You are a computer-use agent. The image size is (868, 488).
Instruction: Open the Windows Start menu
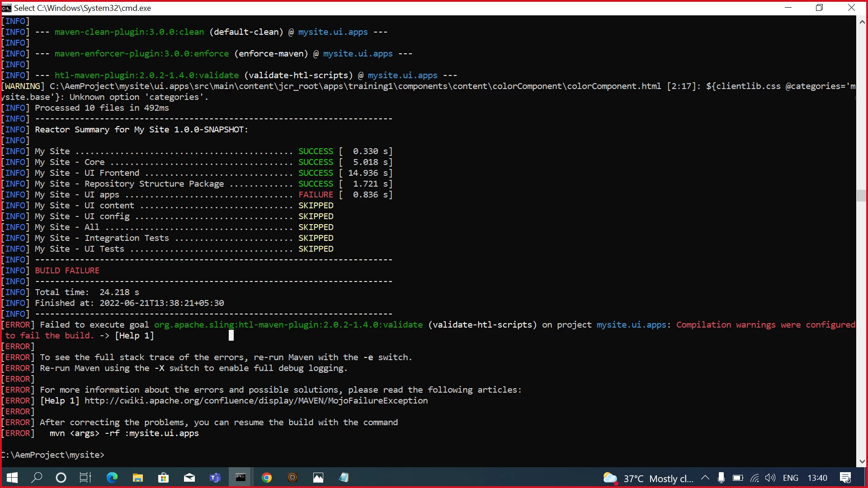12,478
